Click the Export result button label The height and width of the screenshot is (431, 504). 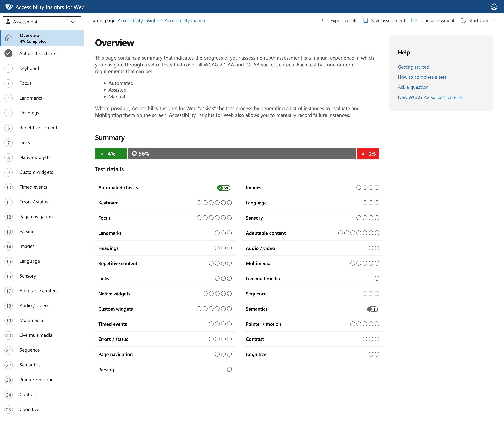click(343, 20)
